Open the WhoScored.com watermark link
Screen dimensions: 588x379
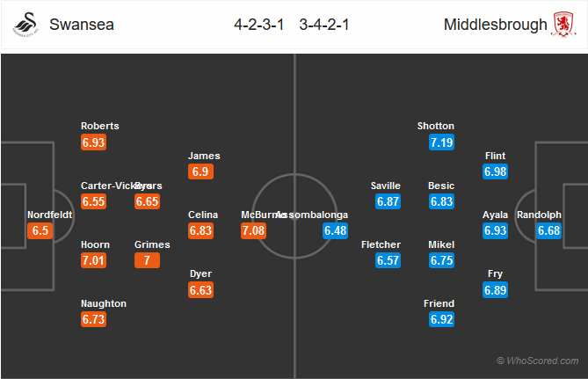(x=538, y=361)
